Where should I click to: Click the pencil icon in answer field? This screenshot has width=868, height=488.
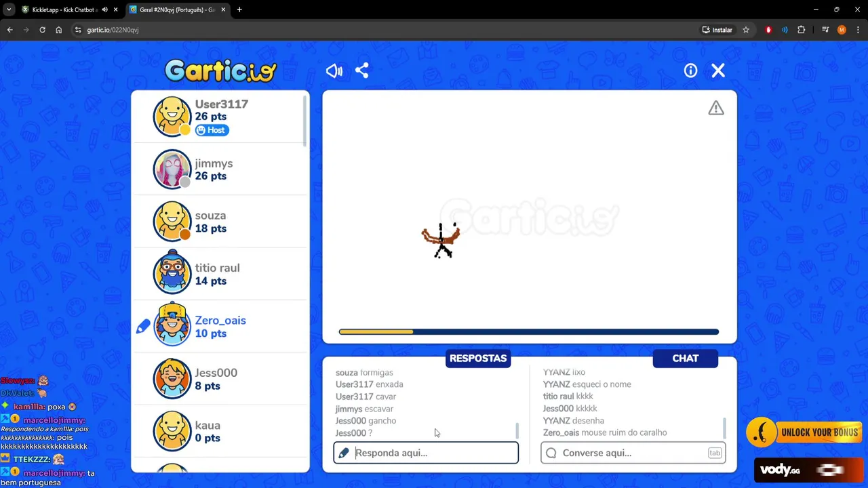344,453
